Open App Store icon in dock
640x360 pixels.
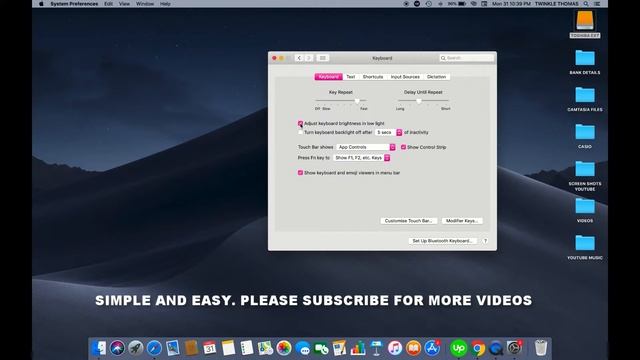pos(432,348)
